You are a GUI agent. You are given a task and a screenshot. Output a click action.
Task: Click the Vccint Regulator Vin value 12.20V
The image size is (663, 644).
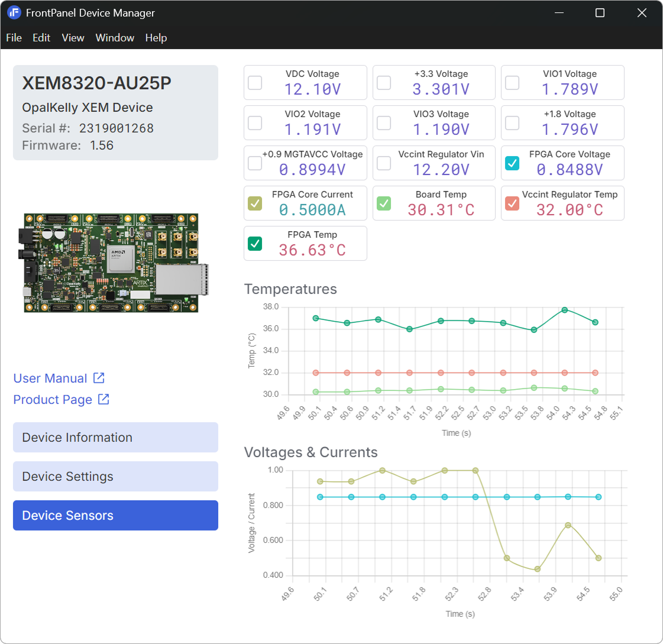point(441,170)
